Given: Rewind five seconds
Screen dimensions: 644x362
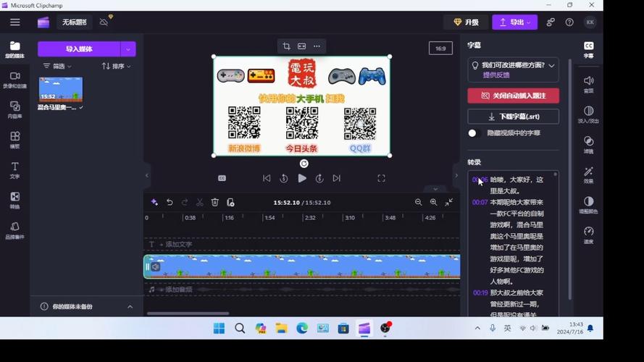Looking at the screenshot, I should tap(284, 178).
